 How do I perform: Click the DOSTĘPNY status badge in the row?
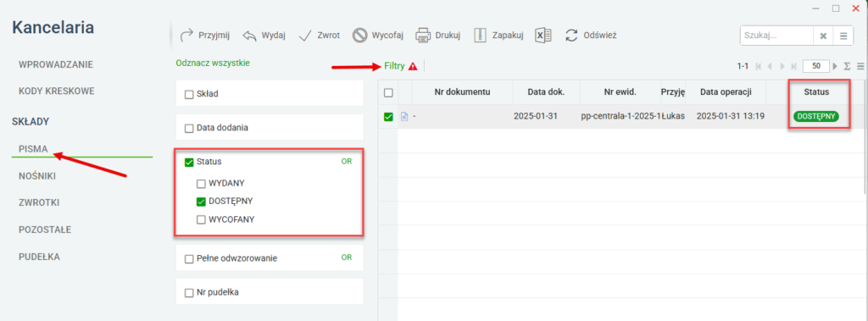(x=816, y=116)
